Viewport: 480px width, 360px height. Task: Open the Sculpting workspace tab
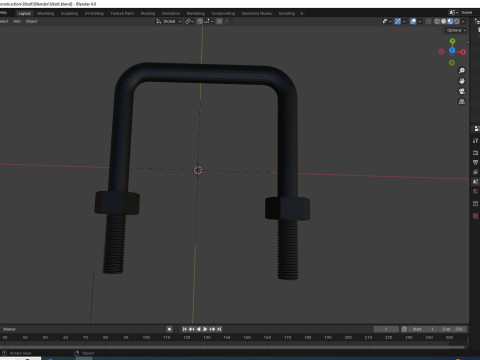(x=69, y=13)
